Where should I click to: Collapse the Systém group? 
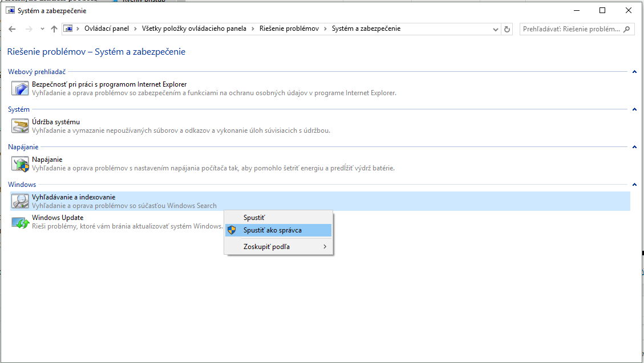[x=634, y=109]
